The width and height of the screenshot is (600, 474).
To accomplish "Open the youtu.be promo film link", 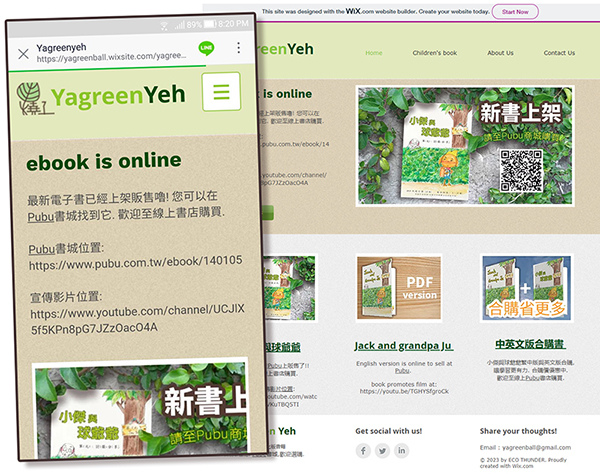I will point(404,391).
